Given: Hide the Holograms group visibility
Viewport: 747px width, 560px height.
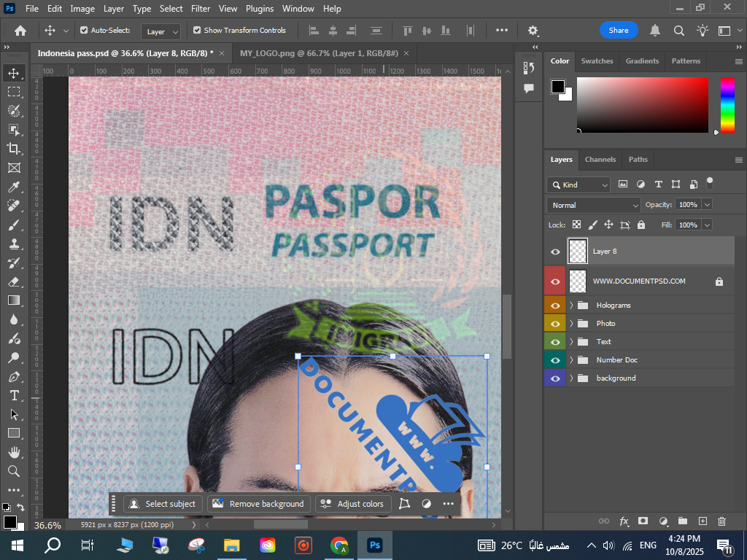Looking at the screenshot, I should 555,306.
